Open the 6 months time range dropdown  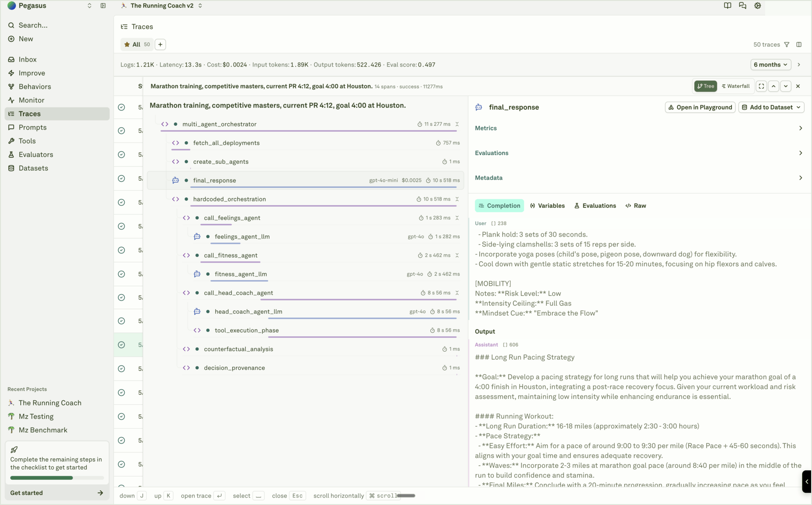point(771,65)
